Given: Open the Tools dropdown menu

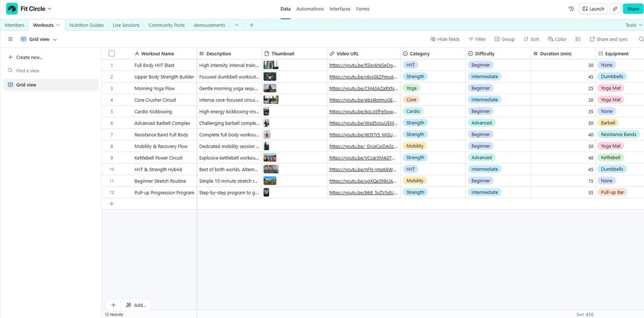Looking at the screenshot, I should coord(633,25).
